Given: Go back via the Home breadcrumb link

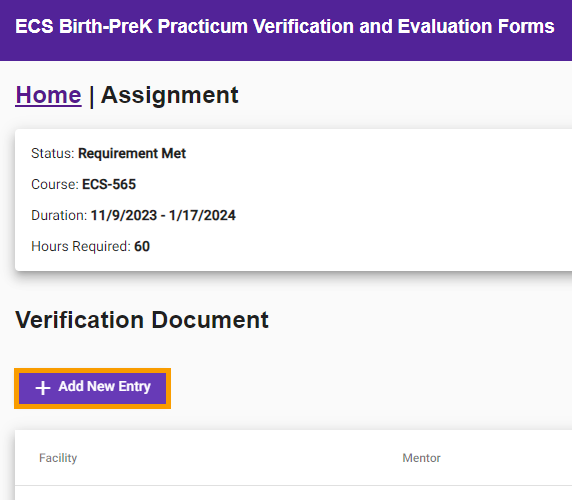Looking at the screenshot, I should pos(48,95).
